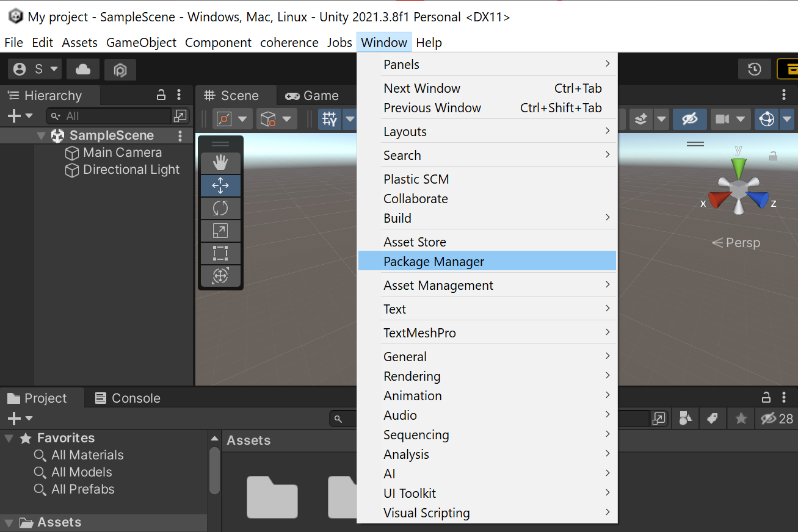Open the scene picker in Hierarchy search
Screen dimensions: 798x532
180,116
